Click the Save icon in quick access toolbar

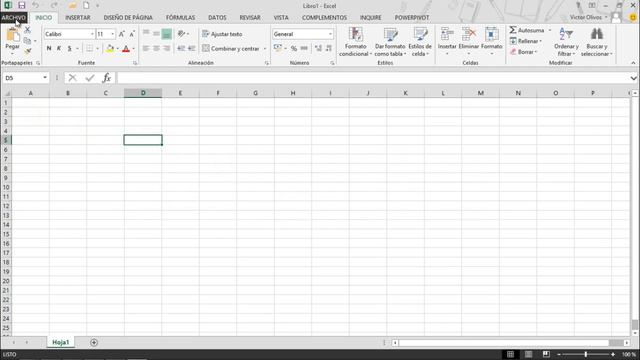tap(21, 5)
